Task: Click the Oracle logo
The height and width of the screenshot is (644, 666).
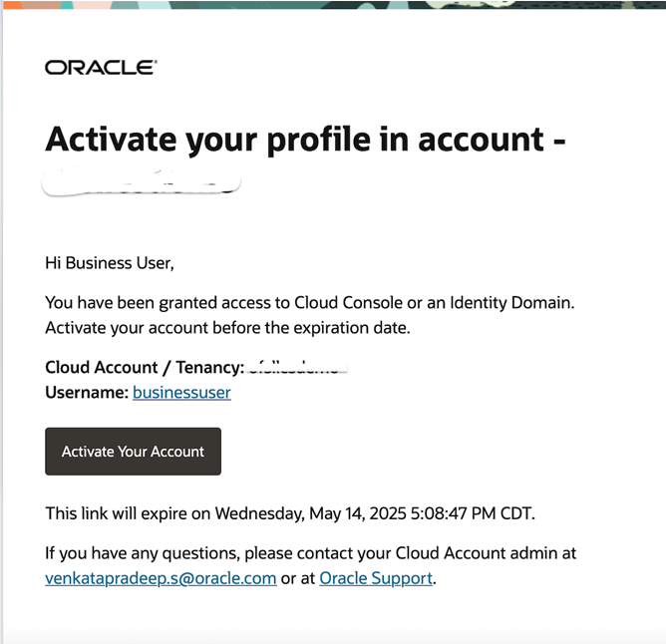Action: click(101, 68)
